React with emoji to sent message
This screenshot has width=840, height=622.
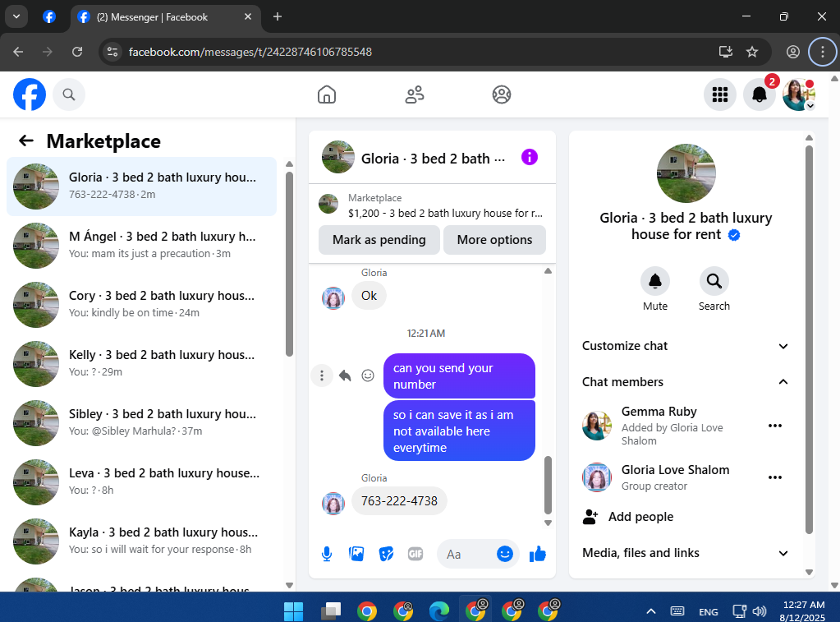pyautogui.click(x=368, y=376)
